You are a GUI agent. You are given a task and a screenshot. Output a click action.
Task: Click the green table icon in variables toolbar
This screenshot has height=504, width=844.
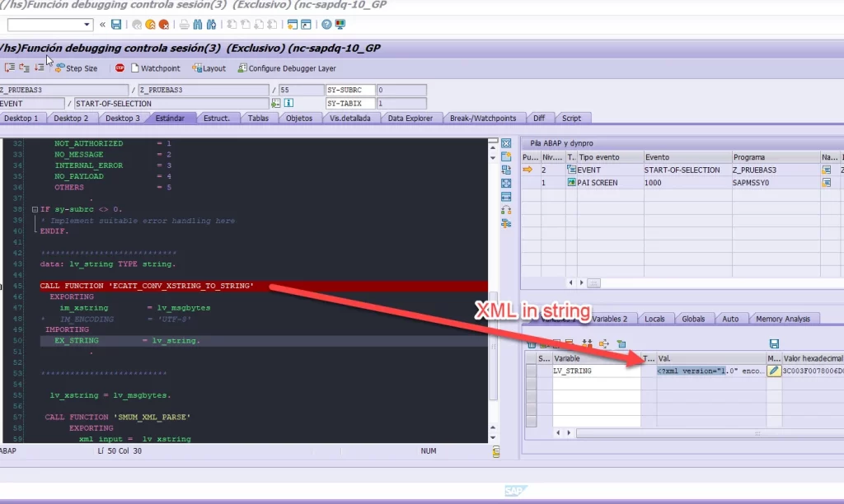pos(621,343)
